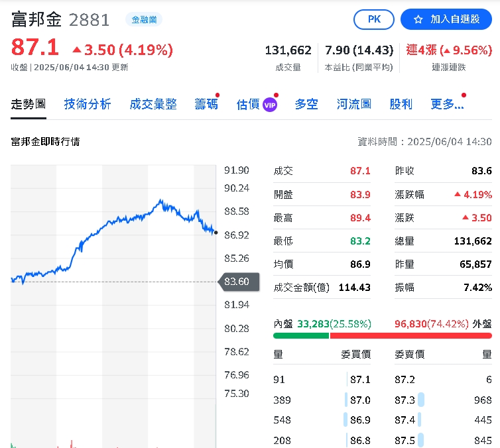Click the 91.90 top axis label
This screenshot has height=448, width=500.
[x=236, y=170]
